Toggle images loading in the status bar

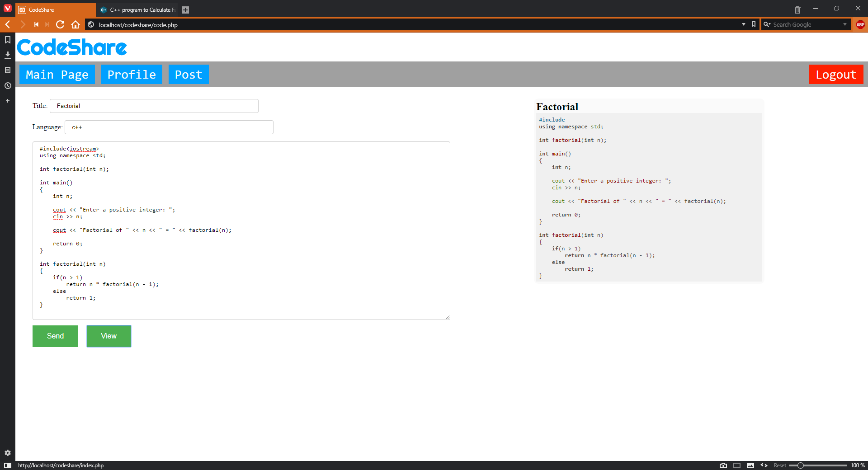pyautogui.click(x=750, y=465)
